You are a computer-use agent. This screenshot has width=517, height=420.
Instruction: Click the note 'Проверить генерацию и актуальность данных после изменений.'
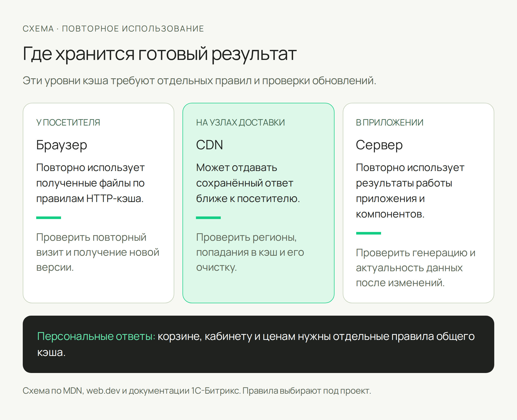[416, 268]
